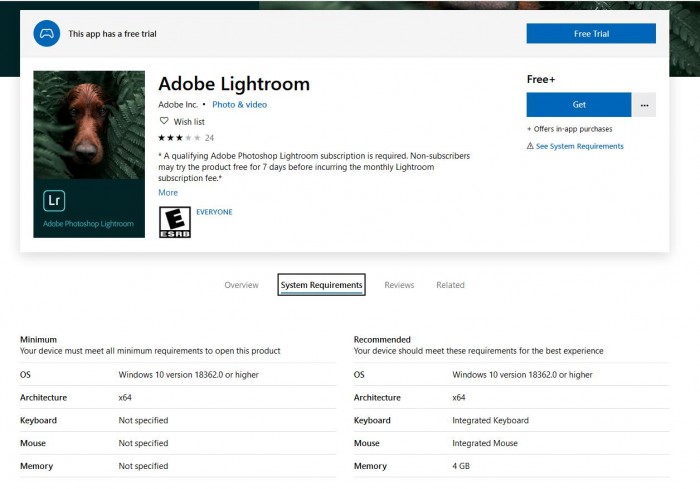Start the Free Trial
Image resolution: width=700 pixels, height=489 pixels.
591,33
